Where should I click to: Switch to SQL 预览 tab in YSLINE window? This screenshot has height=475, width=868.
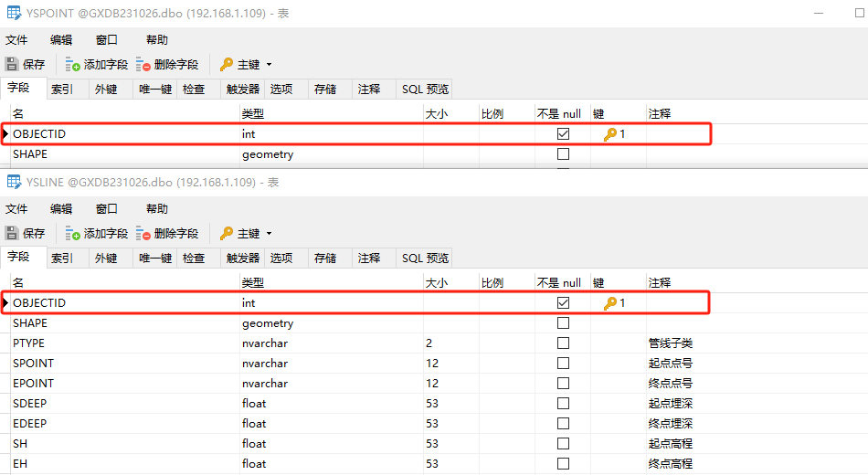tap(425, 259)
